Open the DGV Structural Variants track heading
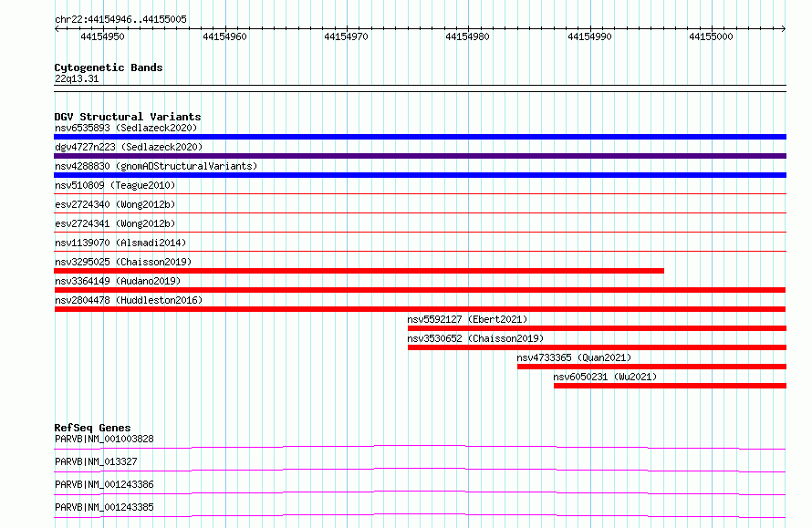Image resolution: width=812 pixels, height=528 pixels. pyautogui.click(x=128, y=117)
